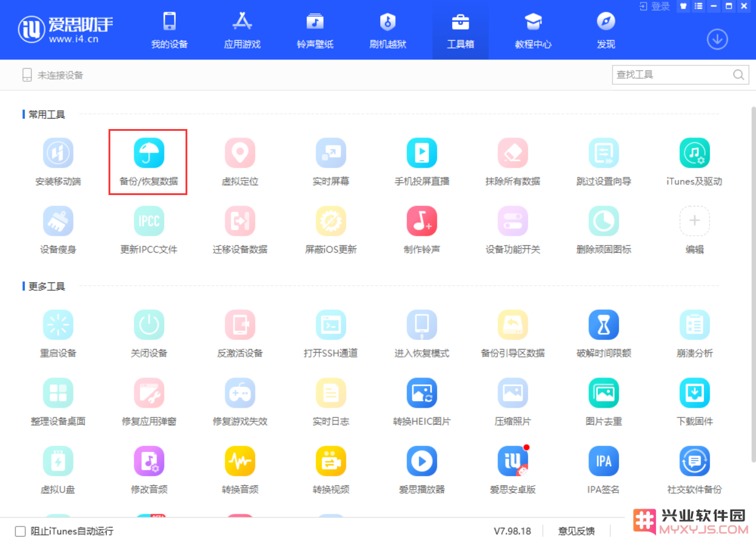Open the 压缩照片 tool

[x=513, y=402]
